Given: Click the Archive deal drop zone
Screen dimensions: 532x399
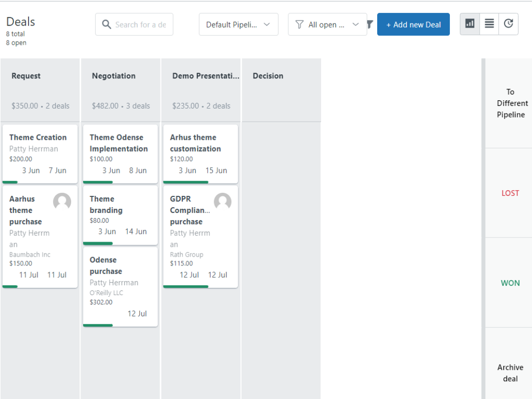Looking at the screenshot, I should 509,363.
